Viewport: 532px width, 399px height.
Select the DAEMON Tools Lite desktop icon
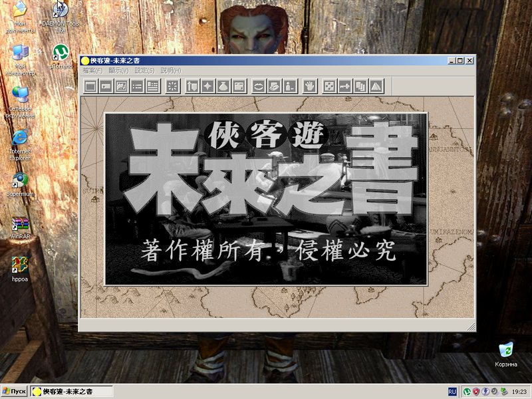point(61,17)
